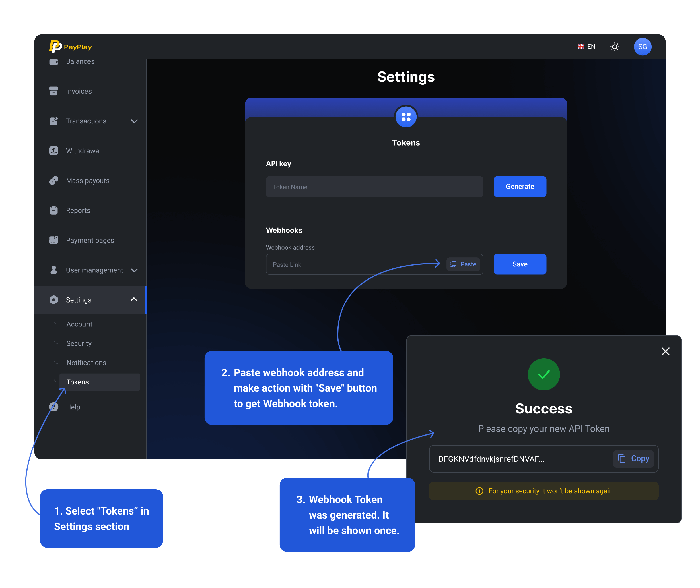The image size is (700, 588).
Task: Open the Withdrawal section icon
Action: coord(54,151)
